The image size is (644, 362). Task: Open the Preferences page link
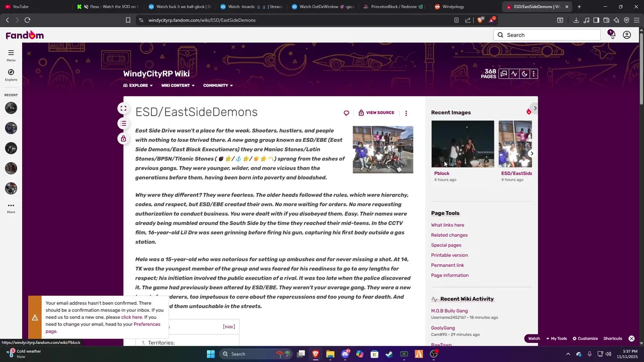point(147,324)
